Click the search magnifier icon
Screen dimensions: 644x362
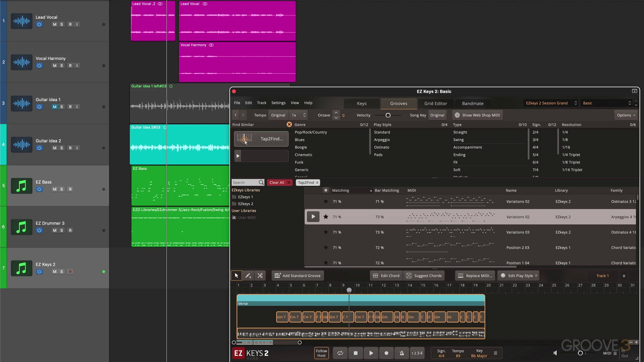tap(261, 182)
